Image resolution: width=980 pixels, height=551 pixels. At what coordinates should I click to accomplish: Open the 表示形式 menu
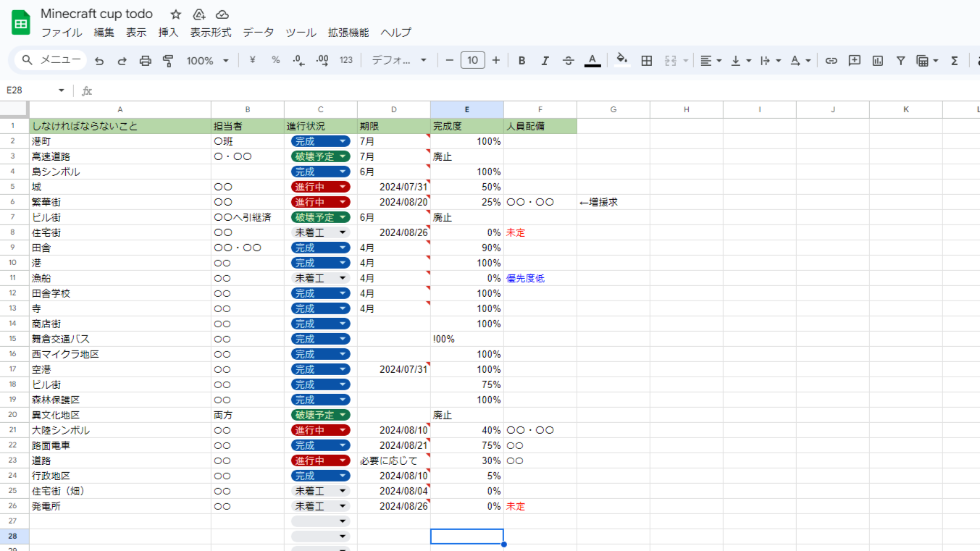tap(211, 33)
